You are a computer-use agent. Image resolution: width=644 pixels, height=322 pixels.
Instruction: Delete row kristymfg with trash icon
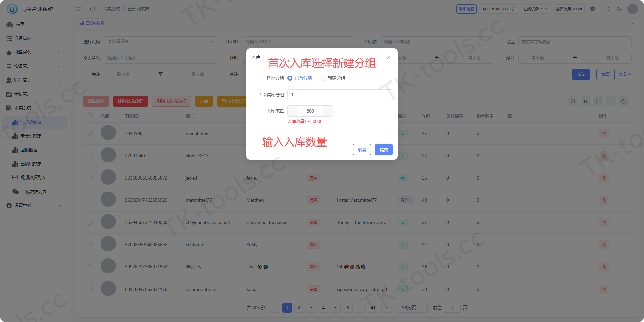click(604, 245)
